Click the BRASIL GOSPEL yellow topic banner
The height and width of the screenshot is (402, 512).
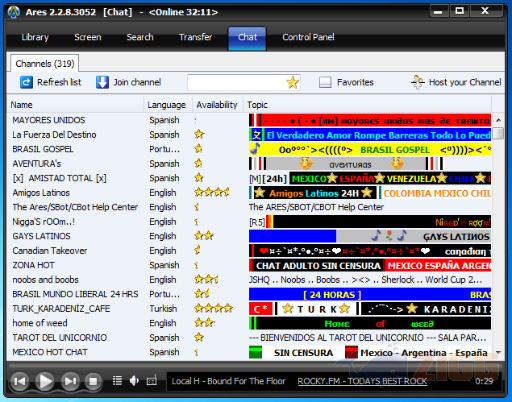pyautogui.click(x=370, y=149)
